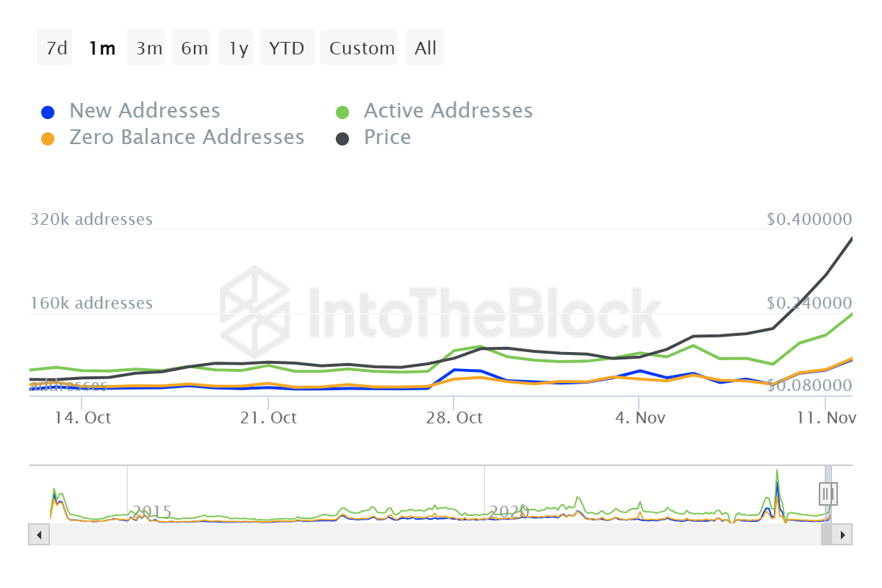Click the navigator scrollbar left arrow

pyautogui.click(x=38, y=534)
